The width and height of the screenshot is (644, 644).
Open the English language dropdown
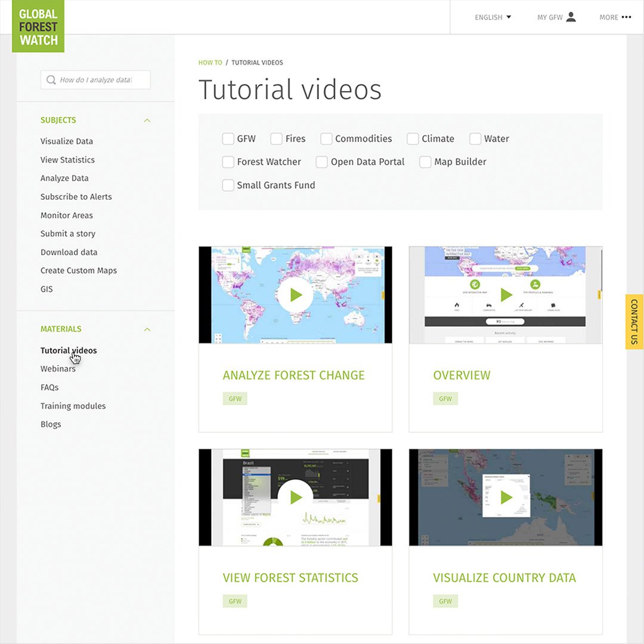(x=493, y=17)
